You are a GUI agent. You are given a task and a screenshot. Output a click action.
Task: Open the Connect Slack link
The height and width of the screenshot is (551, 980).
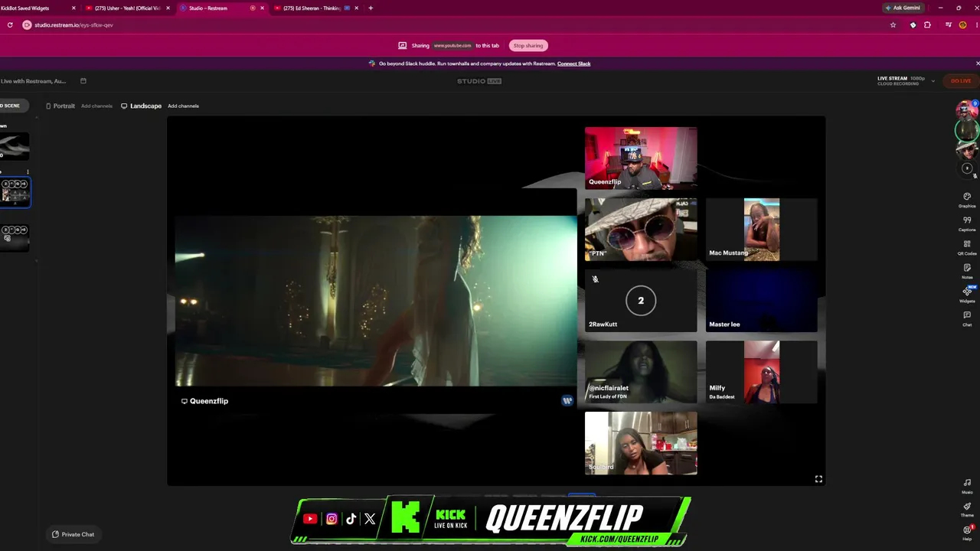tap(573, 64)
